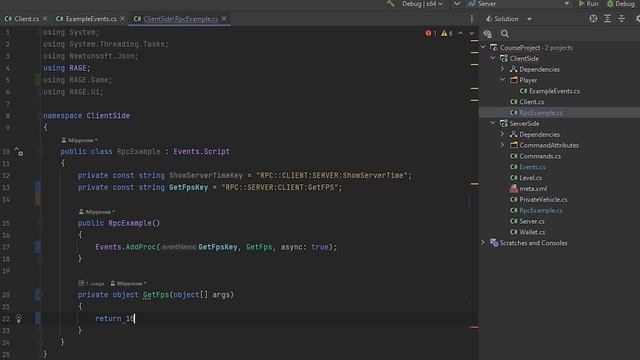
Task: Click the lightbulb quick-fix icon on line 22
Action: coord(19,318)
